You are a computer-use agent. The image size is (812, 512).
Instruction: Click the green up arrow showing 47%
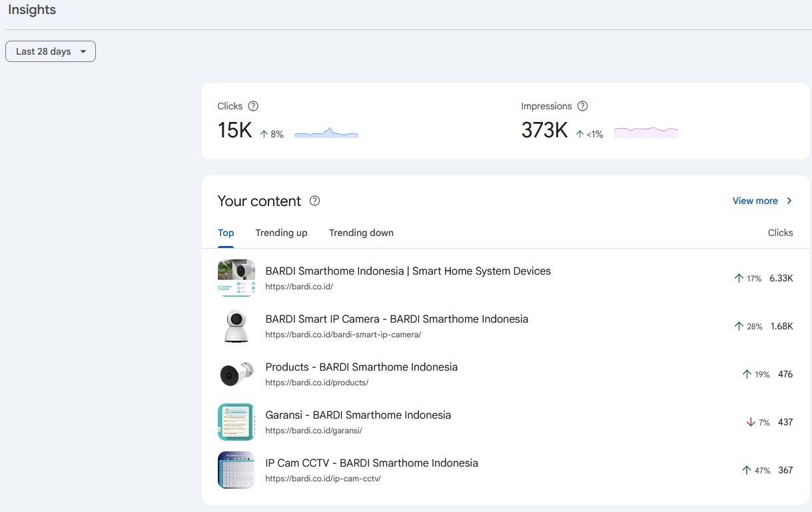coord(747,470)
